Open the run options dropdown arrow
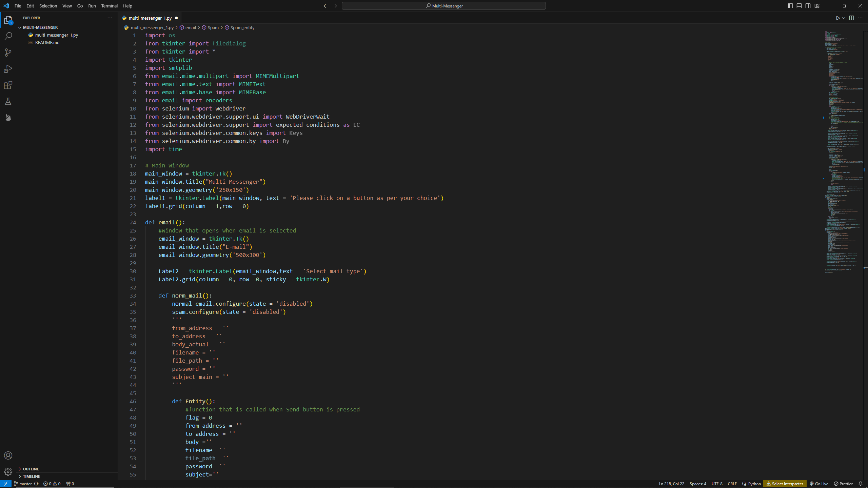868x488 pixels. 844,18
